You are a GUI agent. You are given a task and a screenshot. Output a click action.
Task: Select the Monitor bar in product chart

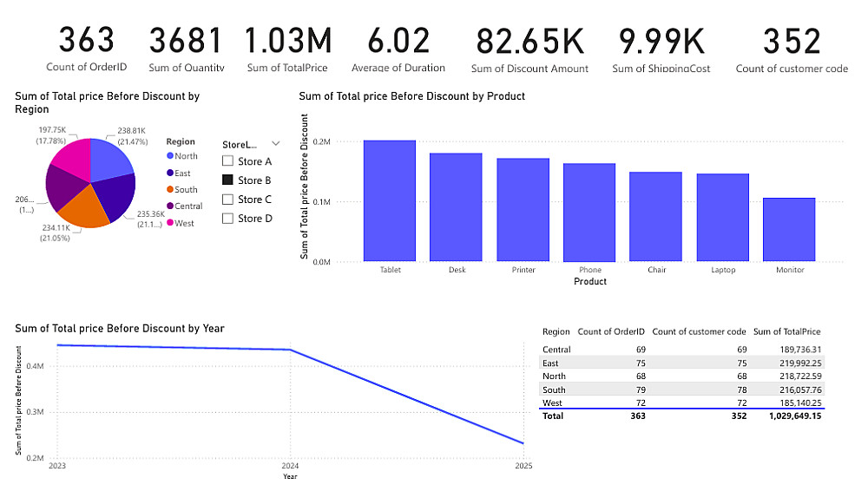click(x=789, y=230)
